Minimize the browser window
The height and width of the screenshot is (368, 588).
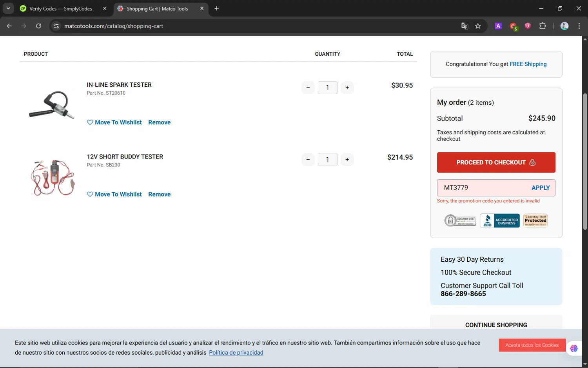tap(541, 8)
